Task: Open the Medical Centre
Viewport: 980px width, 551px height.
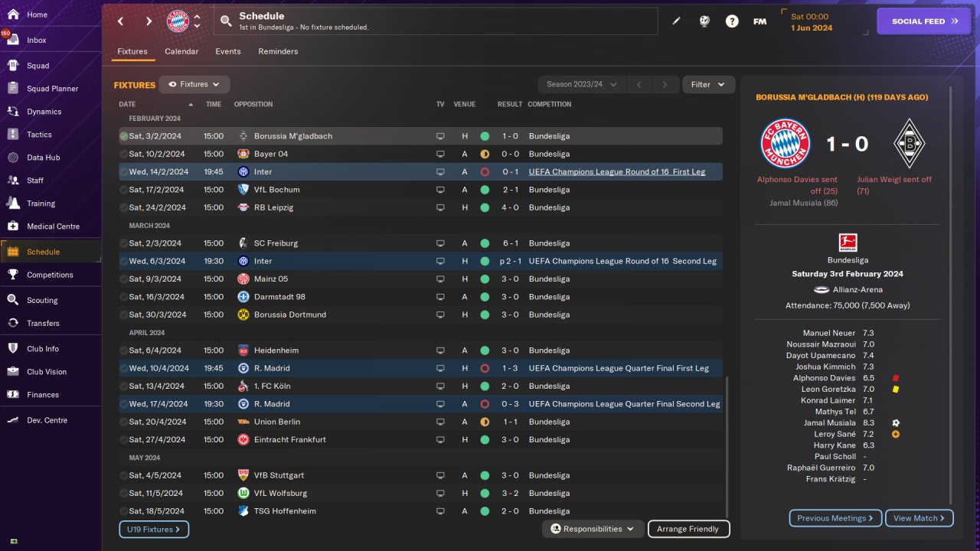Action: pos(51,227)
